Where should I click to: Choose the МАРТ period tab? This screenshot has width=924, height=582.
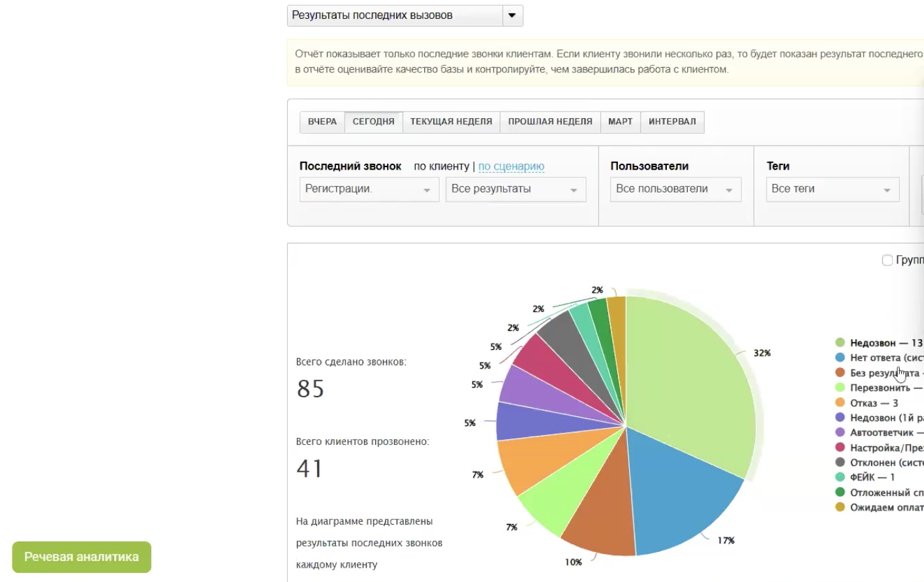[x=620, y=122]
